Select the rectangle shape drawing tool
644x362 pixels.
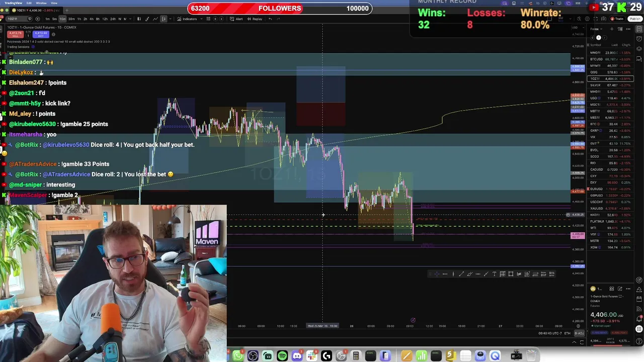click(x=511, y=274)
